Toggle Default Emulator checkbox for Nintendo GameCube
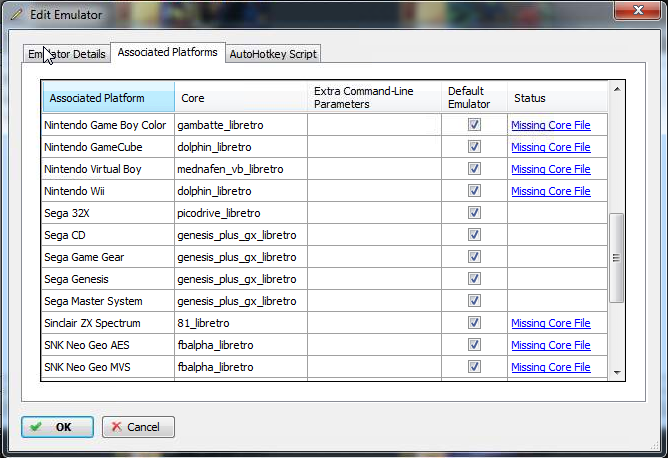 click(474, 147)
